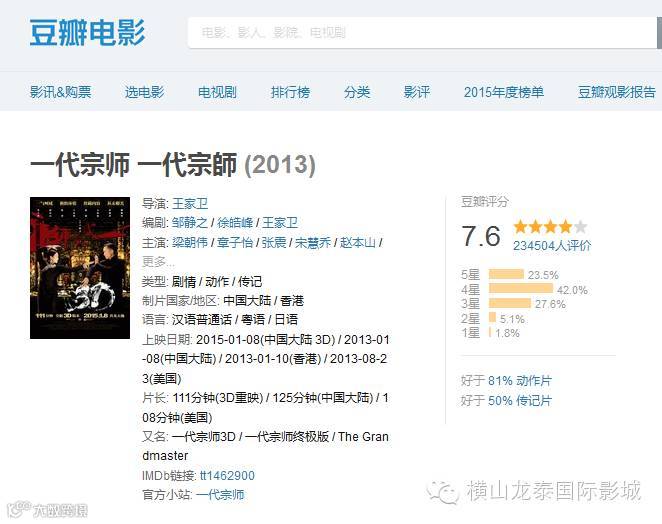Open actress 章子怡 link

(235, 242)
